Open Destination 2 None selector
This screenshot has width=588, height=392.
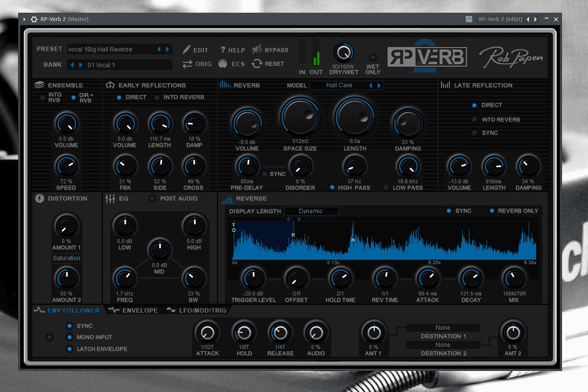[443, 345]
